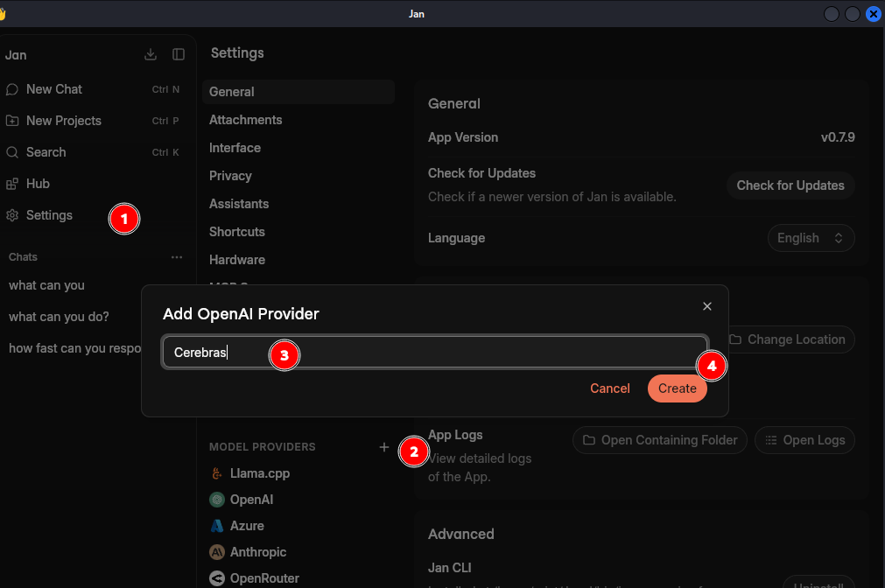
Task: Click the Azure provider logo
Action: 217,526
